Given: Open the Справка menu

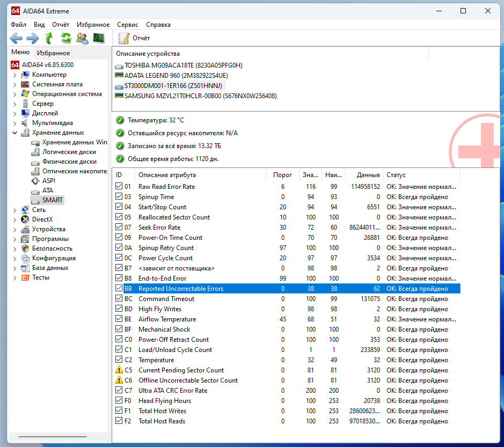Looking at the screenshot, I should pos(158,25).
